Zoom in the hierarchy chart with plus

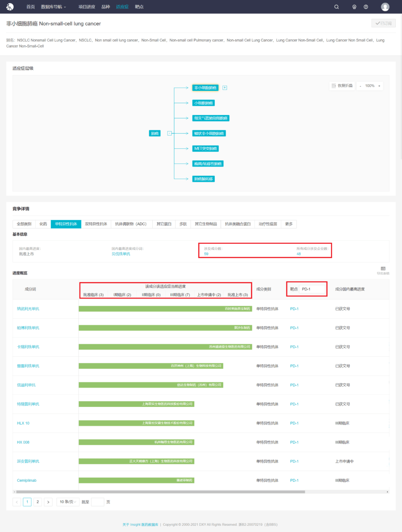point(379,86)
